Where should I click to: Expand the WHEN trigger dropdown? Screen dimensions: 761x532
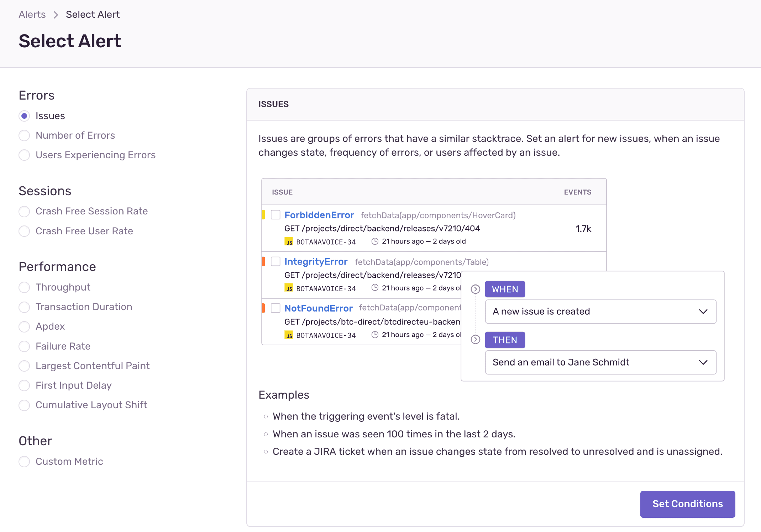[703, 312]
